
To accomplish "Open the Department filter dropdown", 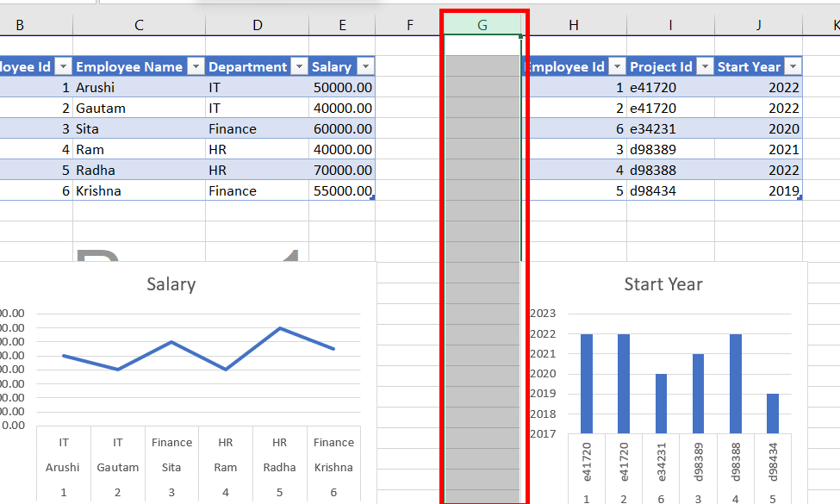I will click(x=300, y=66).
